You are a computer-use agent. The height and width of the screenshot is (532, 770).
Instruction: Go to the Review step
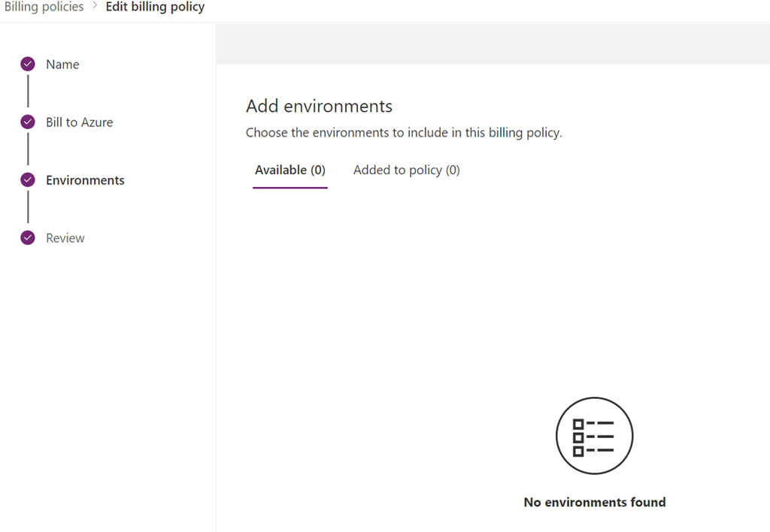[x=65, y=238]
